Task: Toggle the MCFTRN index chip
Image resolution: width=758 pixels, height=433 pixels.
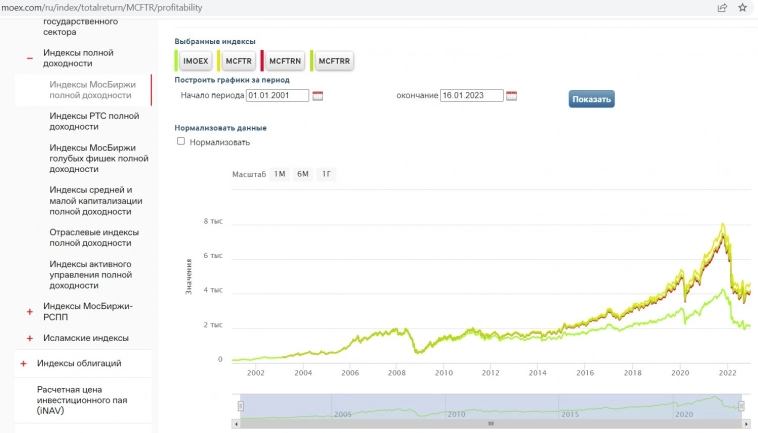Action: pyautogui.click(x=284, y=61)
